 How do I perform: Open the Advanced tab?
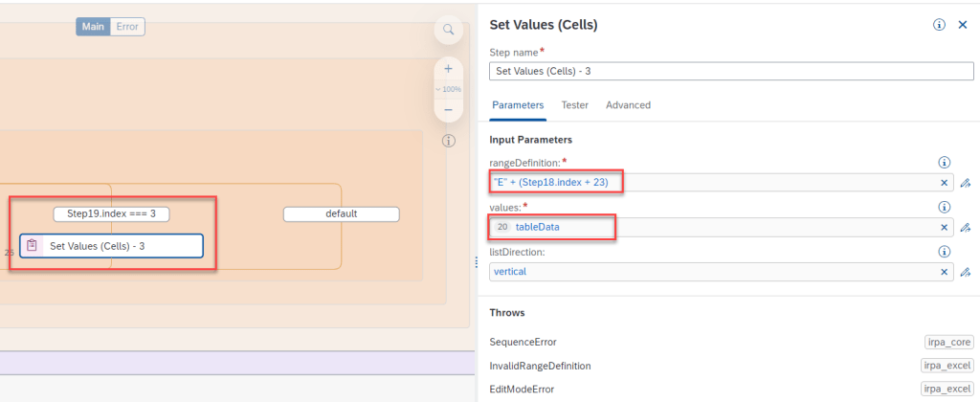(x=628, y=105)
